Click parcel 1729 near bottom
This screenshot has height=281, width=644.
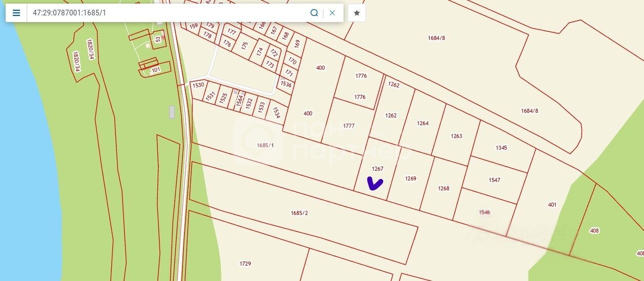[245, 264]
